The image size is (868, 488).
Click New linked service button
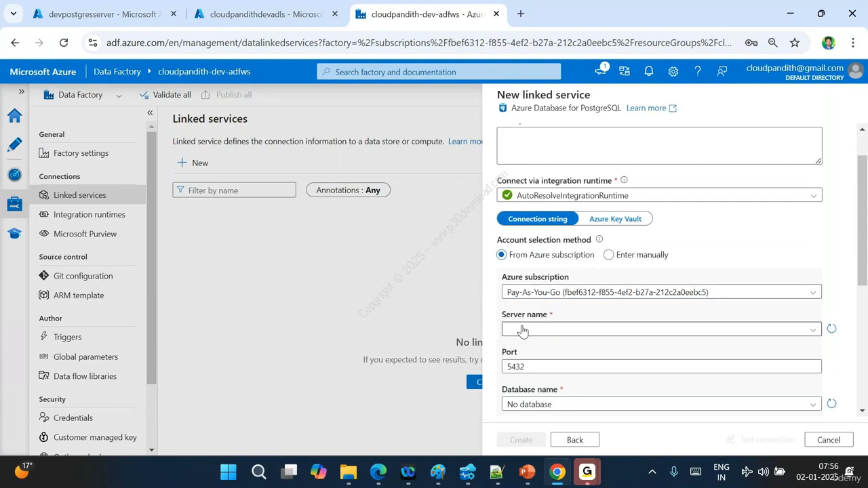193,163
